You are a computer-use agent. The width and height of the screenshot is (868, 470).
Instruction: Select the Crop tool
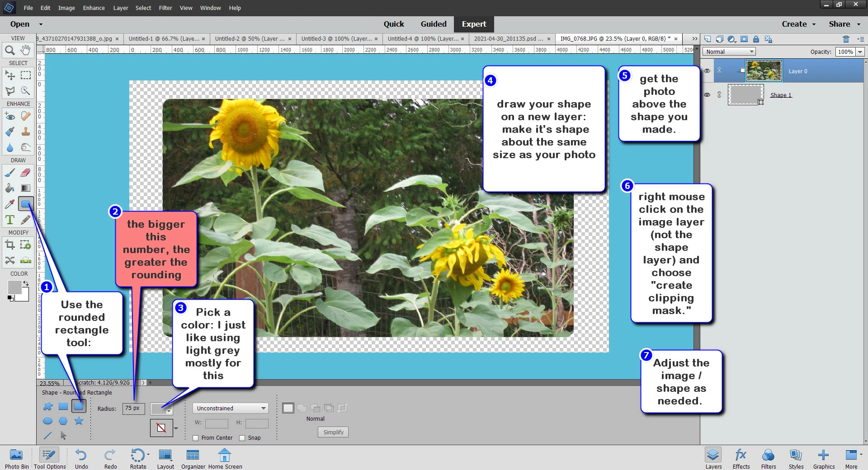point(9,245)
